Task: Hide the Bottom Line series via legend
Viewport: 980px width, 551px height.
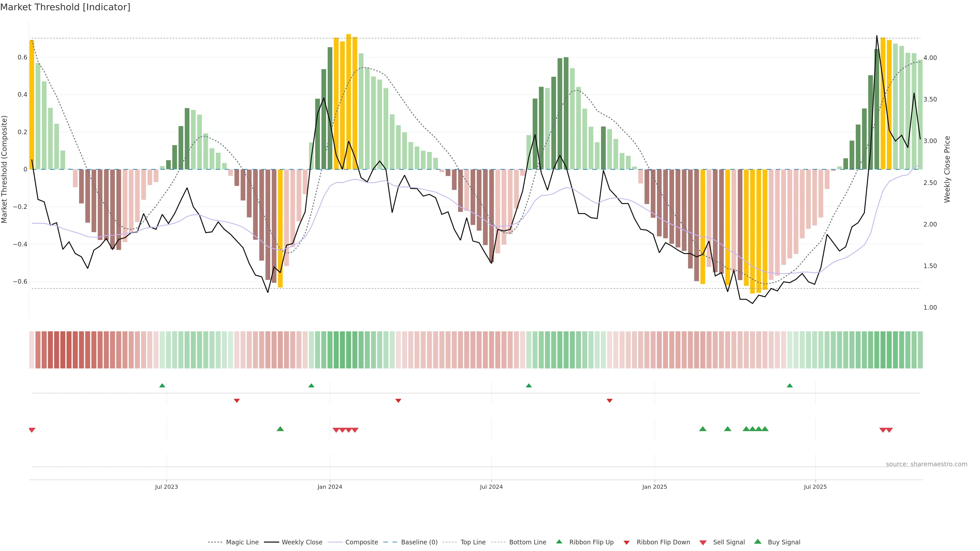Action: (x=527, y=542)
